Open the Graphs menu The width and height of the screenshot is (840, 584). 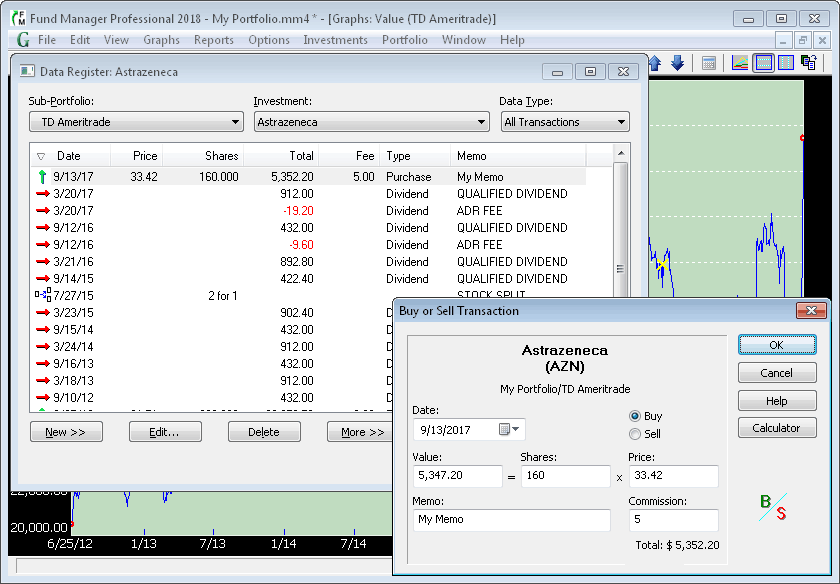pyautogui.click(x=161, y=40)
